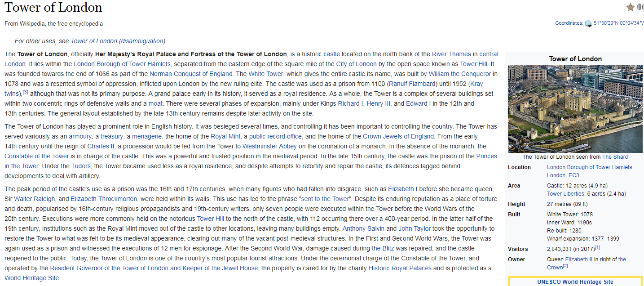
Task: Open the William the Conqueror link
Action: 460,74
